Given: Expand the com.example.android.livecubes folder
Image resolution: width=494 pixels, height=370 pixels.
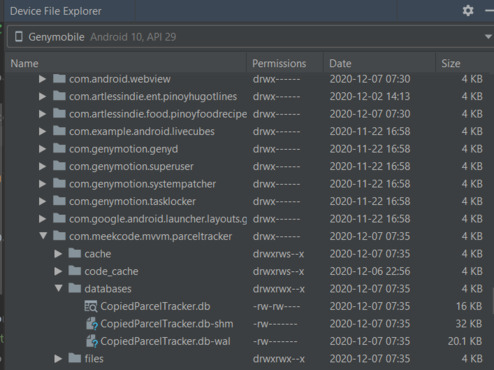Looking at the screenshot, I should click(x=42, y=131).
